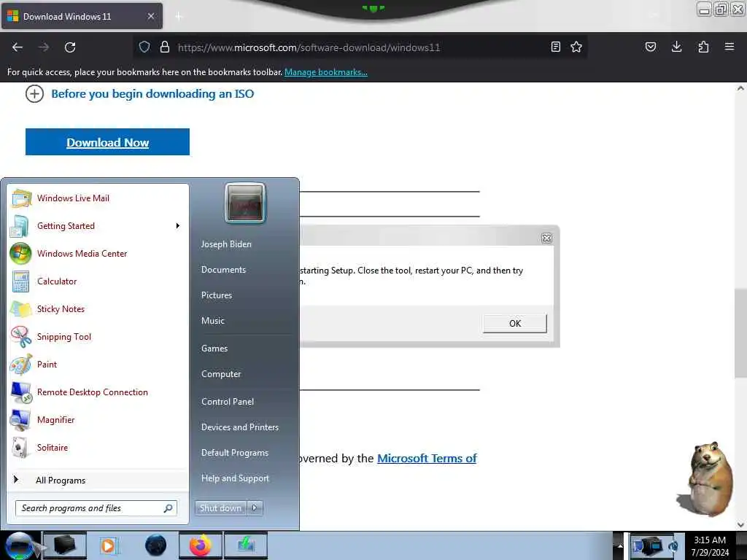Open the green arrow taskbar app
The height and width of the screenshot is (560, 747).
point(247,545)
